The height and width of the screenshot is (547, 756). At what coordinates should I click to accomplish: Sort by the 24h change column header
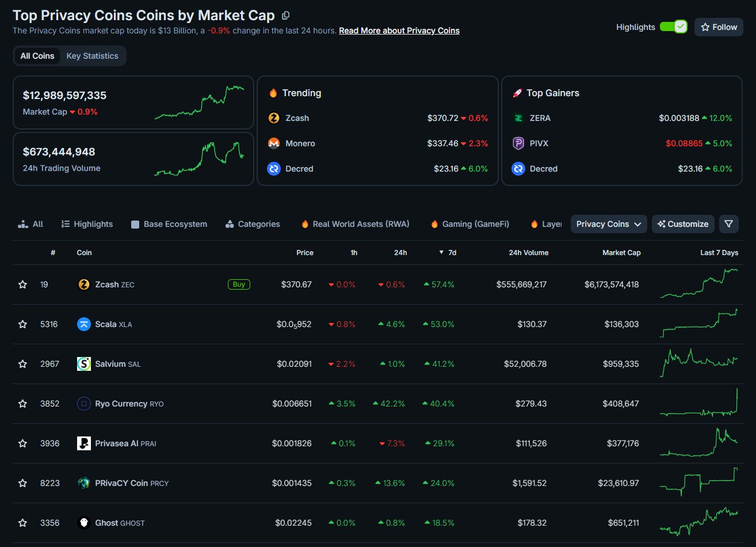pos(400,253)
